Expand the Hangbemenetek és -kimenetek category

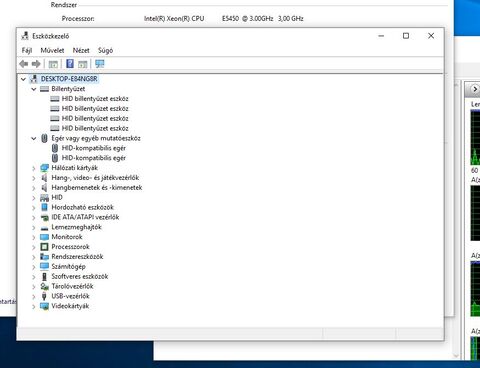click(x=34, y=188)
